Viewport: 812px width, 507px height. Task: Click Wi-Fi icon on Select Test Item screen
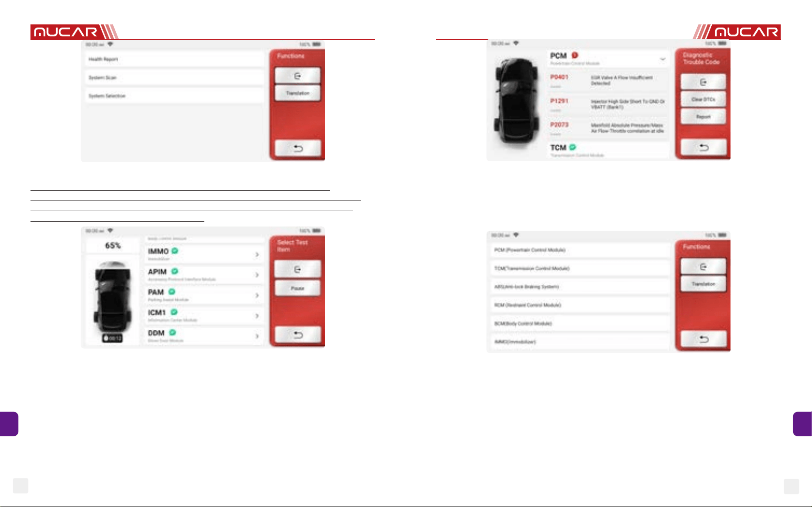tap(110, 230)
